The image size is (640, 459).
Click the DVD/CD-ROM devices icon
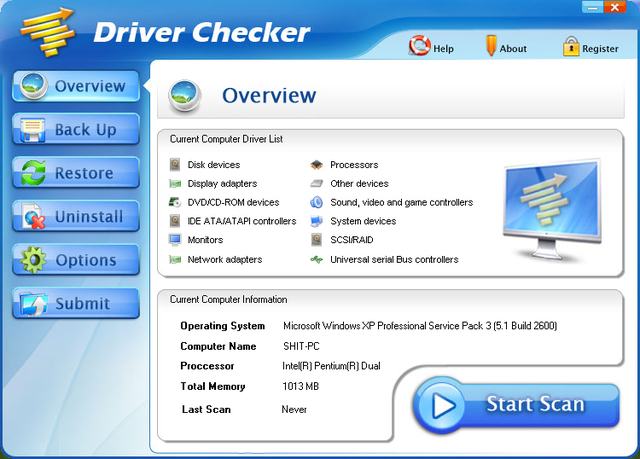click(x=175, y=202)
